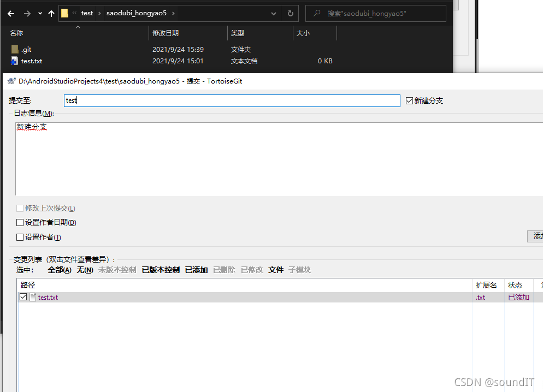Go forward in File Explorer
The image size is (543, 392).
point(27,14)
